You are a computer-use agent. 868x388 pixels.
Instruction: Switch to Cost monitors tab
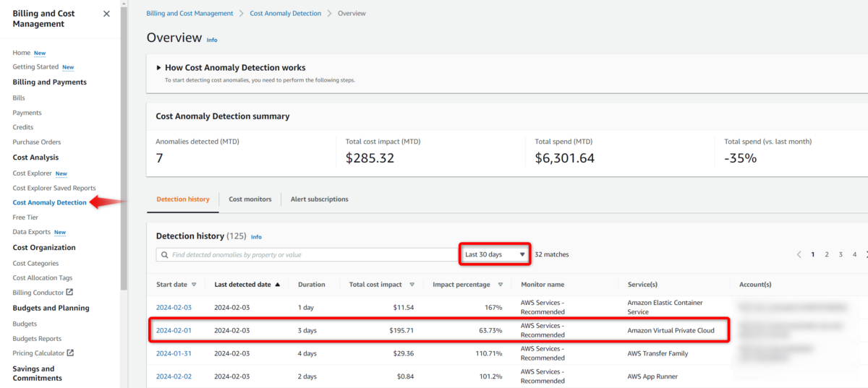(x=250, y=199)
